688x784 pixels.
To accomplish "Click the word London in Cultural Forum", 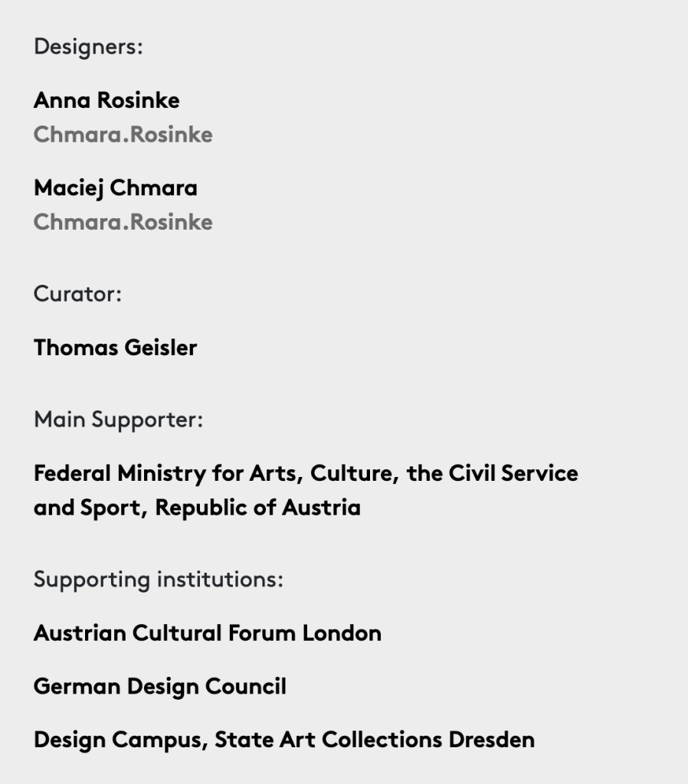I will [x=342, y=633].
